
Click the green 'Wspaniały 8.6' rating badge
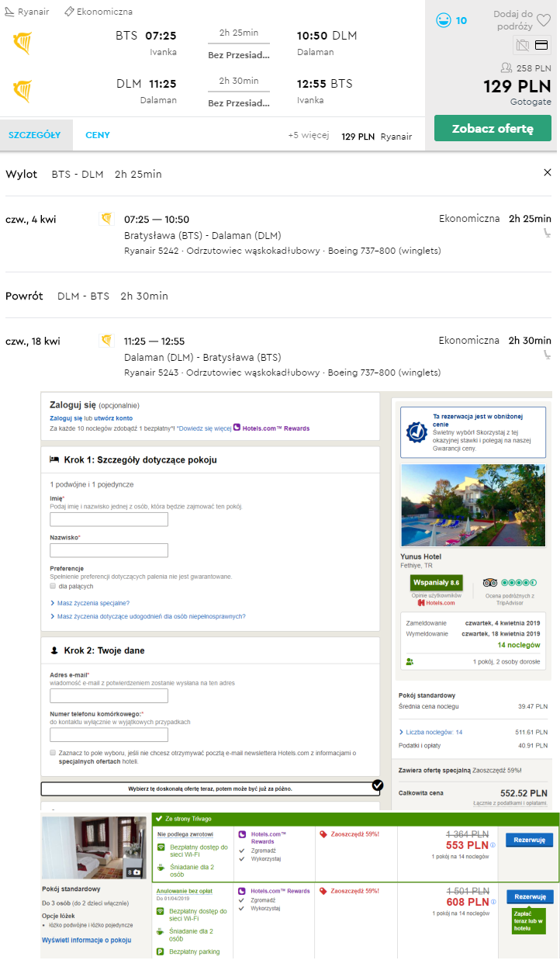437,583
